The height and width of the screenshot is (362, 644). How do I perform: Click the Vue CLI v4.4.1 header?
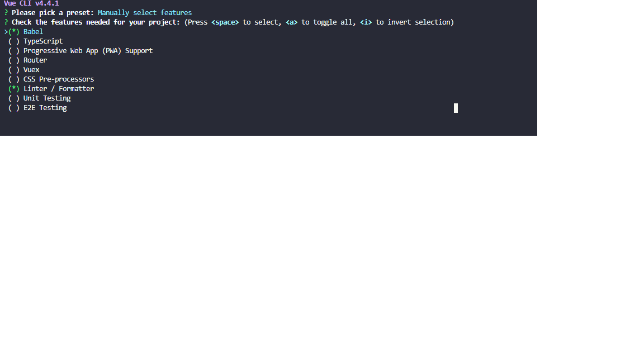coord(31,3)
